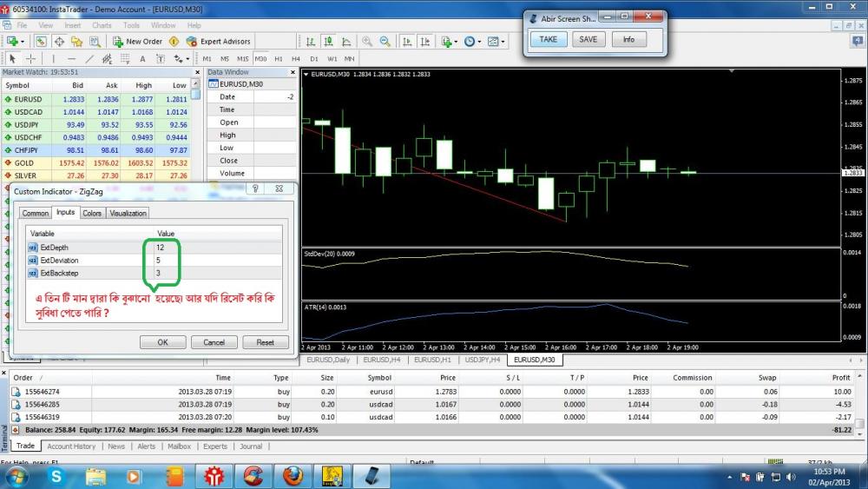Click Info in Abir Screen Shot window
Screen dimensions: 868x489
coord(628,39)
